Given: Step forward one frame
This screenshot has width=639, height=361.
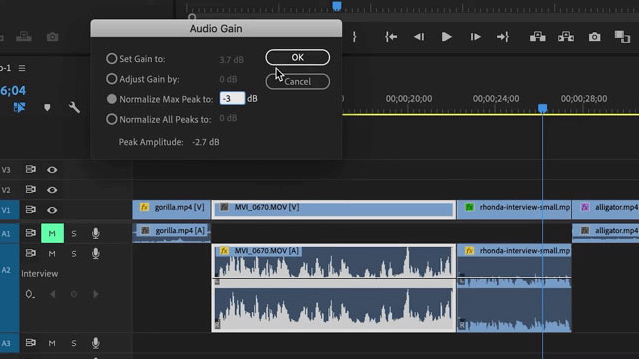Looking at the screenshot, I should (x=475, y=37).
